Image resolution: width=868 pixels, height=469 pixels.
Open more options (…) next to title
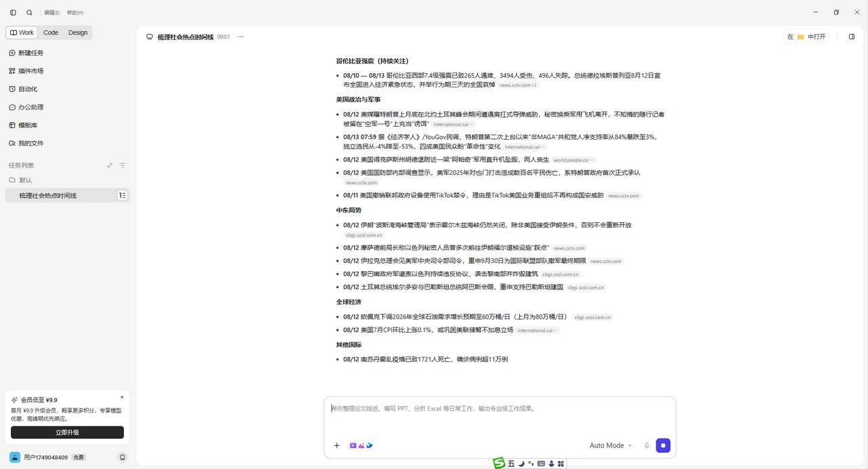(x=241, y=37)
